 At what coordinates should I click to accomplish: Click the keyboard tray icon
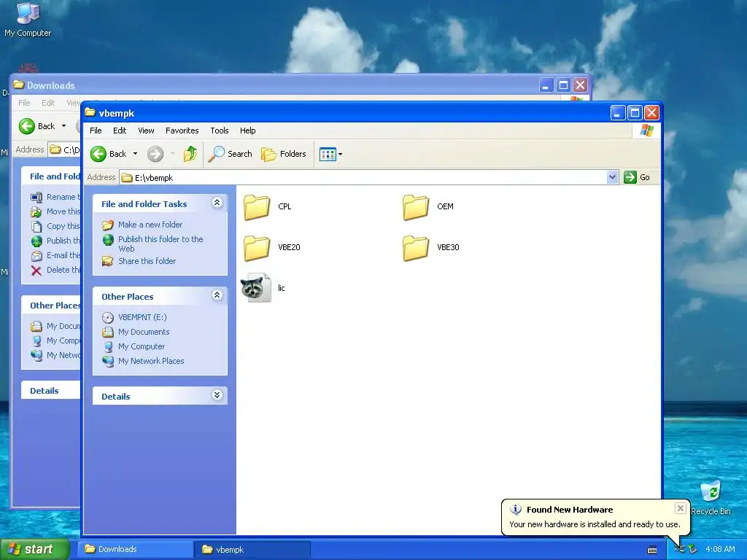(652, 550)
